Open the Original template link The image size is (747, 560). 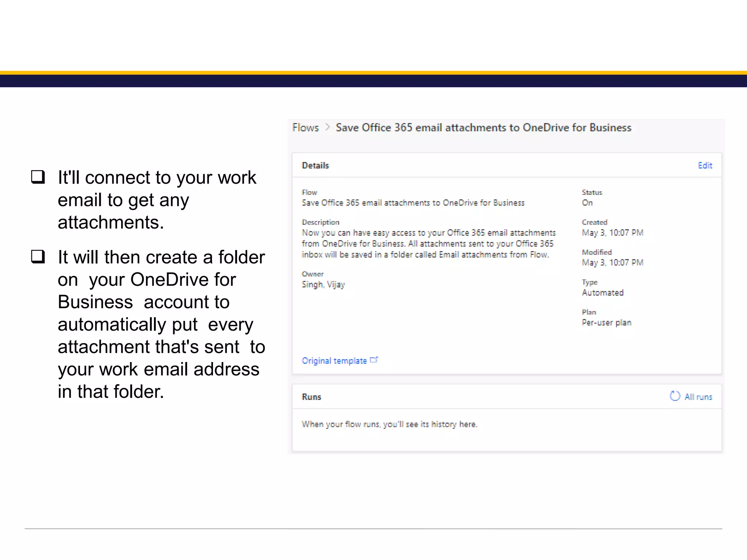tap(334, 361)
